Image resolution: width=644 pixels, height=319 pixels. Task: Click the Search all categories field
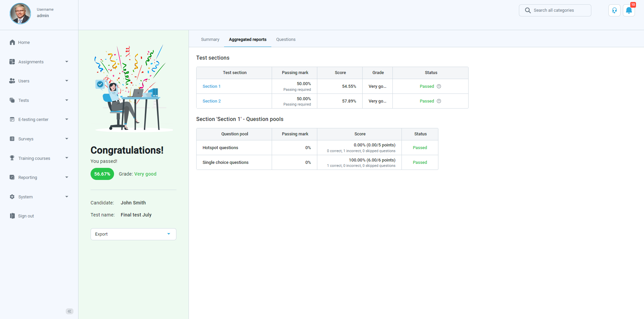[x=555, y=10]
